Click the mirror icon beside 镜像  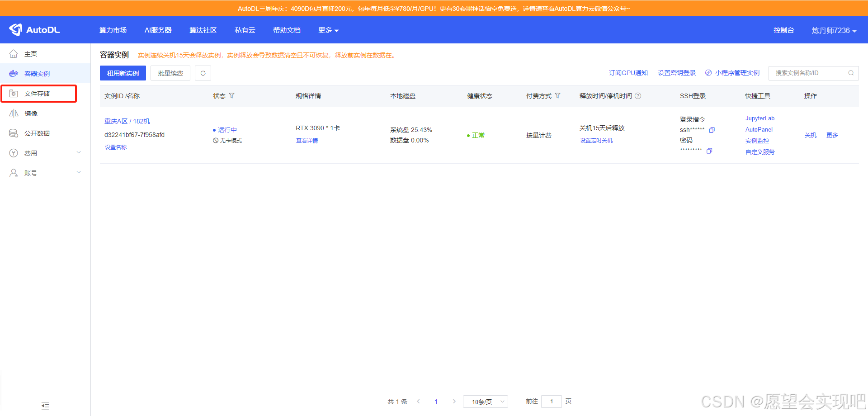[x=14, y=113]
